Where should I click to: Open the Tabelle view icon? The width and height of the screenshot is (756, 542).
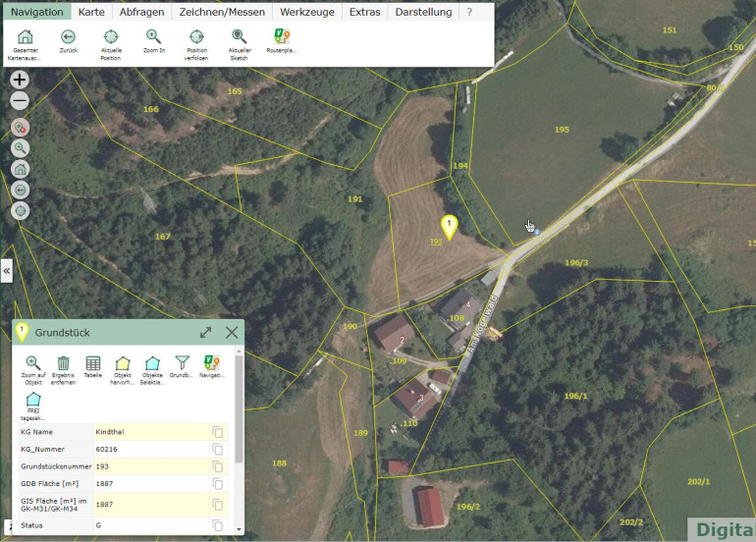[93, 364]
